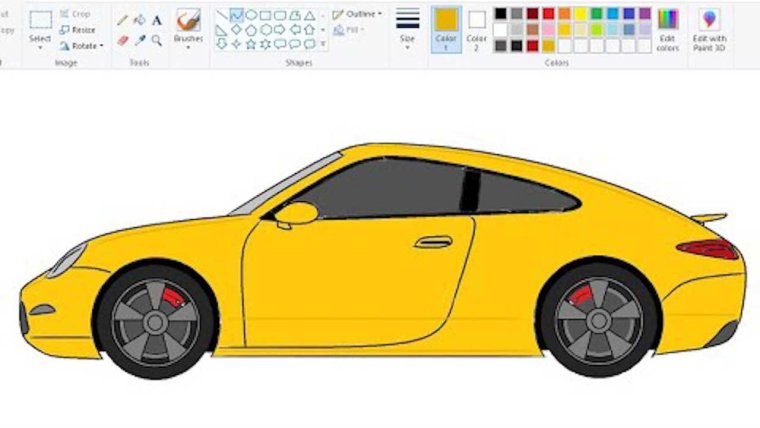Choose the red color swatch
This screenshot has height=428, width=760.
tap(548, 14)
